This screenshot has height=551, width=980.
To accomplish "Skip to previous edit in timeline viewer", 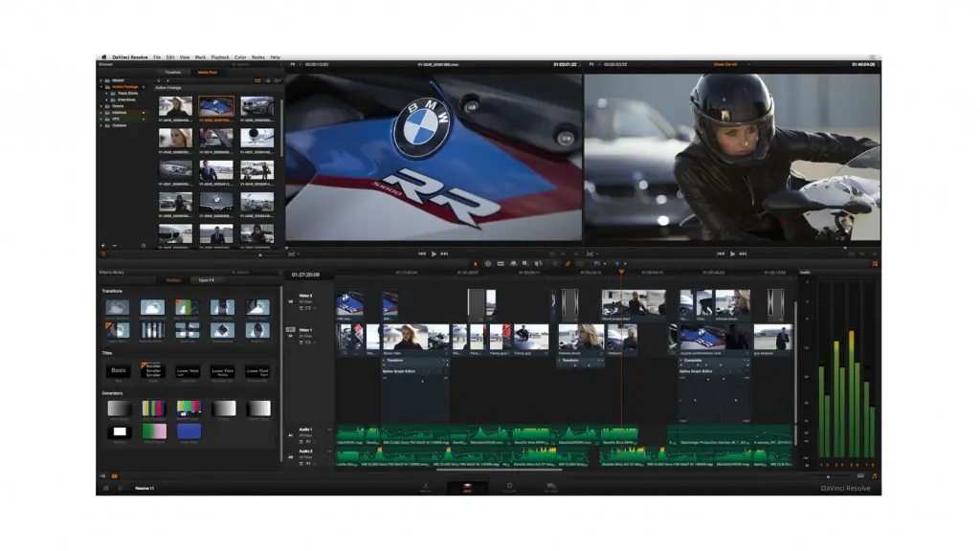I will click(x=721, y=253).
